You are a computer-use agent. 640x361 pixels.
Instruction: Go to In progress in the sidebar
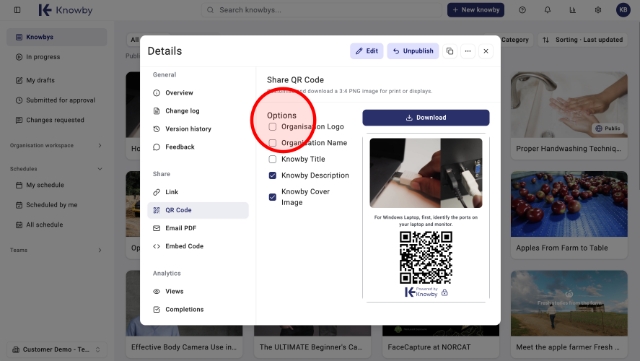pyautogui.click(x=57, y=57)
